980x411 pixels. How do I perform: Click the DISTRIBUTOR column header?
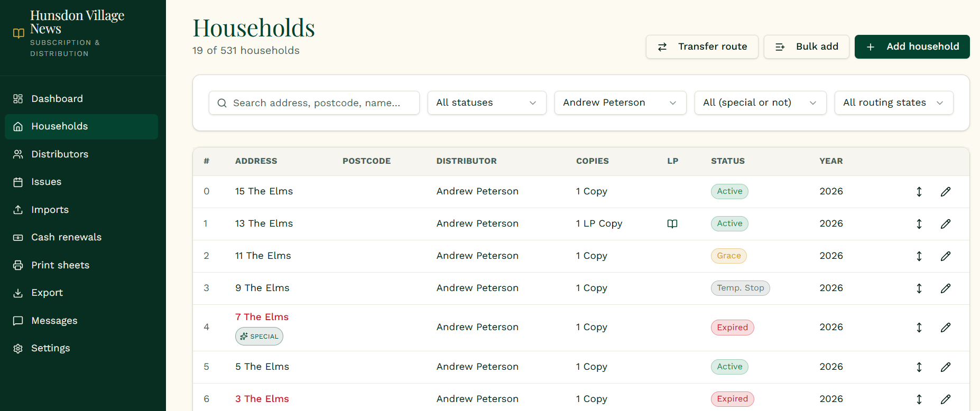point(466,161)
